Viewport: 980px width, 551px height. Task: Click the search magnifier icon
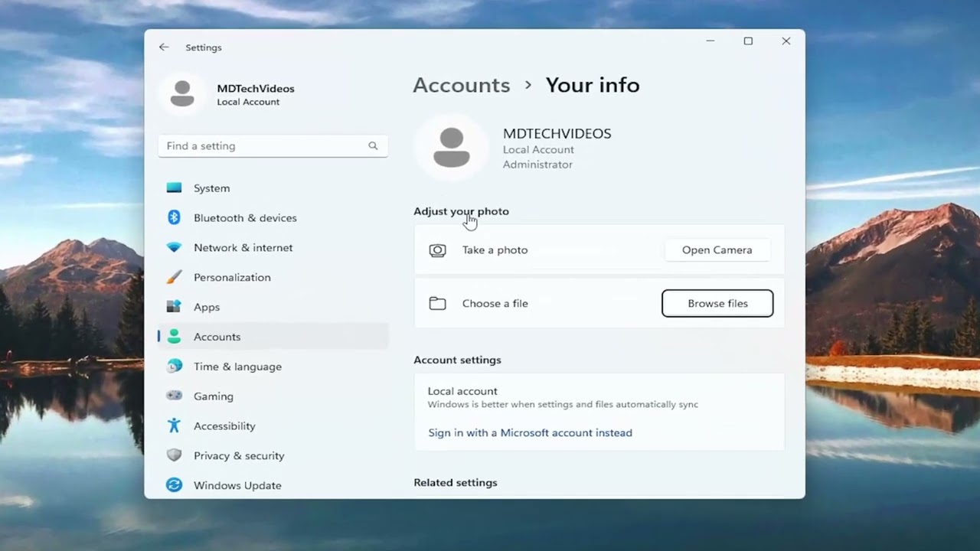click(373, 145)
